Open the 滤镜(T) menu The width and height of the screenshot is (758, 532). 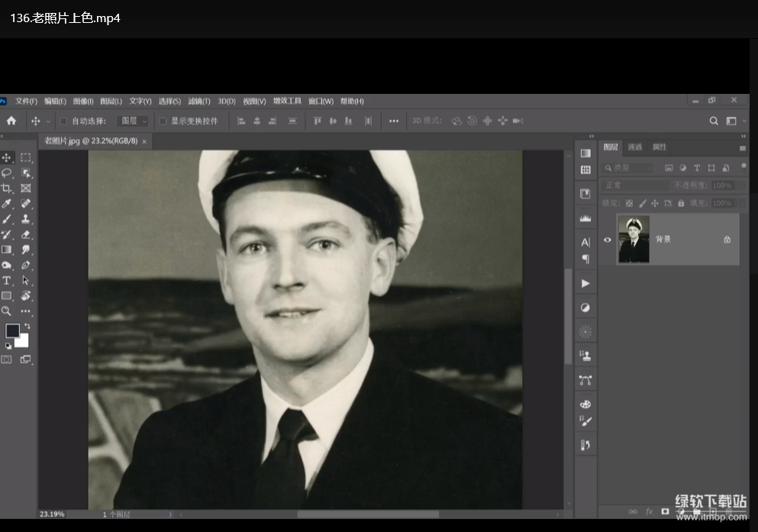[198, 101]
